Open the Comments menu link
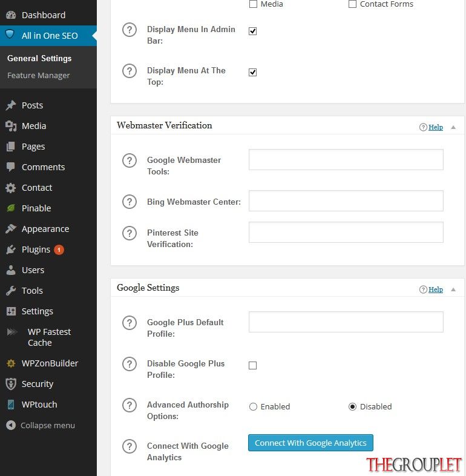The height and width of the screenshot is (476, 466). tap(44, 167)
